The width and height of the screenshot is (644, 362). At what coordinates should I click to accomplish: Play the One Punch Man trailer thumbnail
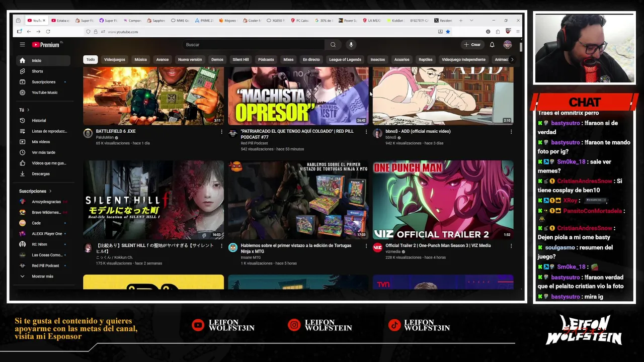tap(443, 200)
